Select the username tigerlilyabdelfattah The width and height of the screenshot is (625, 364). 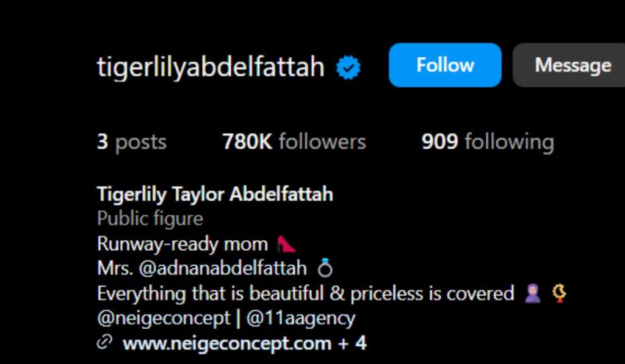210,66
